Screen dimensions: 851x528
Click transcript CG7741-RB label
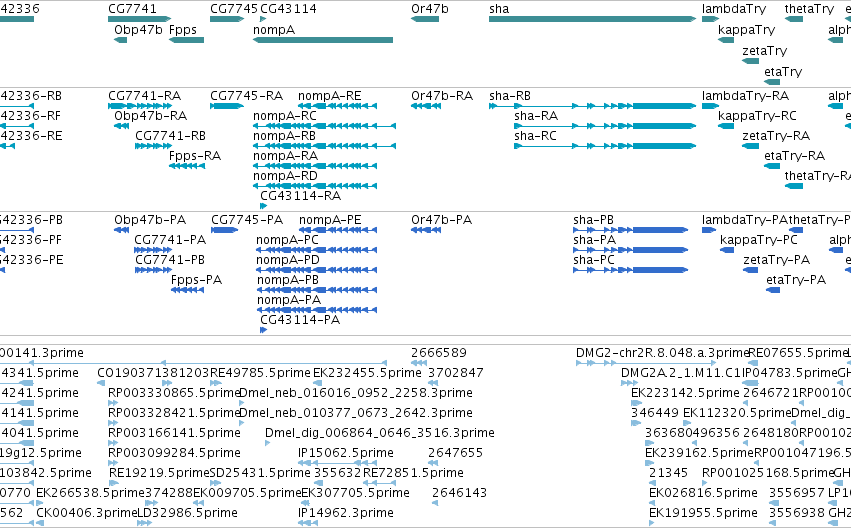tap(171, 136)
